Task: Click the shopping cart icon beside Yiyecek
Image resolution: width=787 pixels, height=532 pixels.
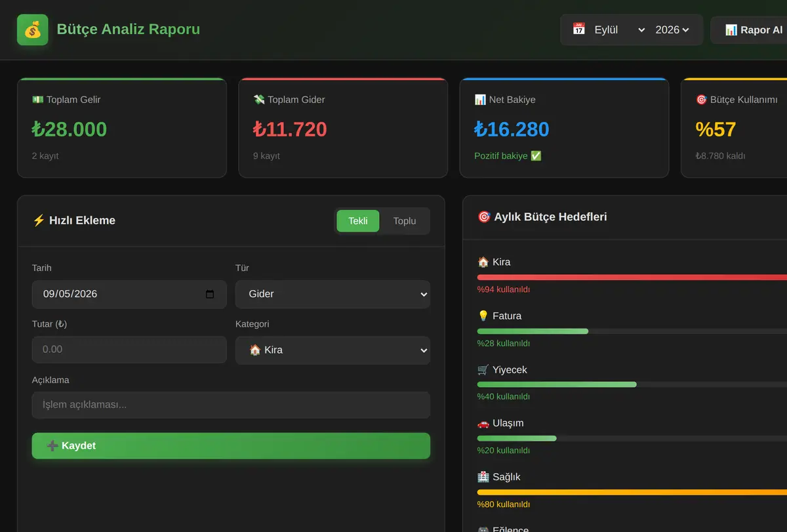Action: 483,369
